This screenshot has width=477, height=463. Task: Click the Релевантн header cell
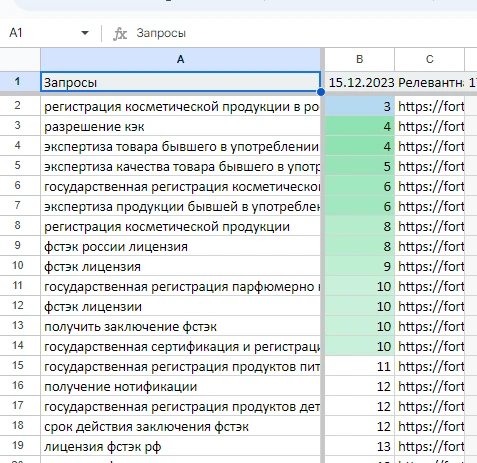[430, 82]
